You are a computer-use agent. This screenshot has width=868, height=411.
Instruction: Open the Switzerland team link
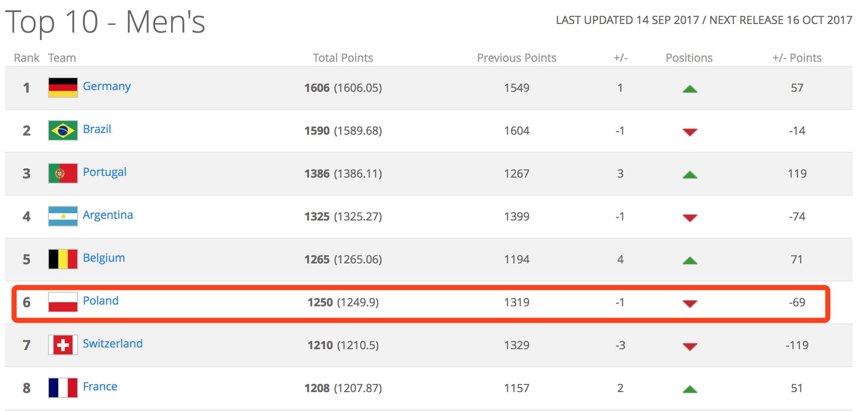tap(113, 344)
